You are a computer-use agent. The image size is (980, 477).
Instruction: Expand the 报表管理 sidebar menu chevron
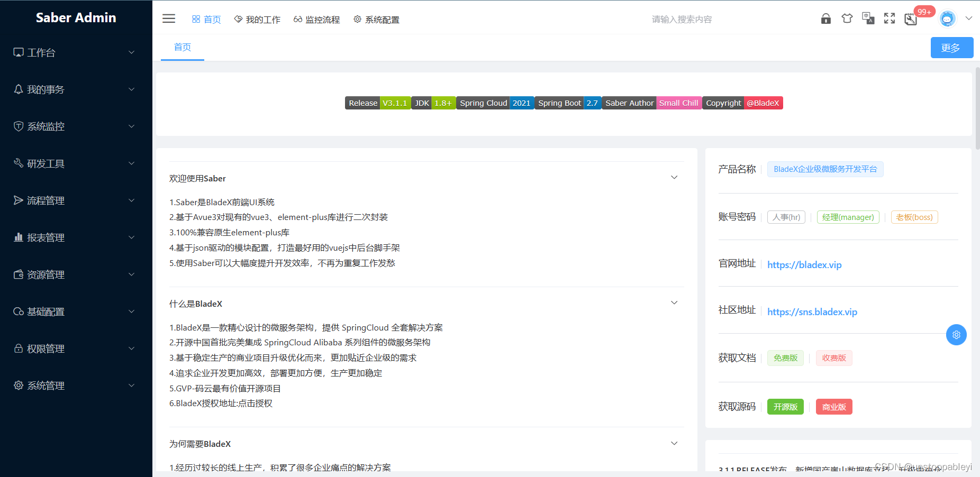[132, 237]
